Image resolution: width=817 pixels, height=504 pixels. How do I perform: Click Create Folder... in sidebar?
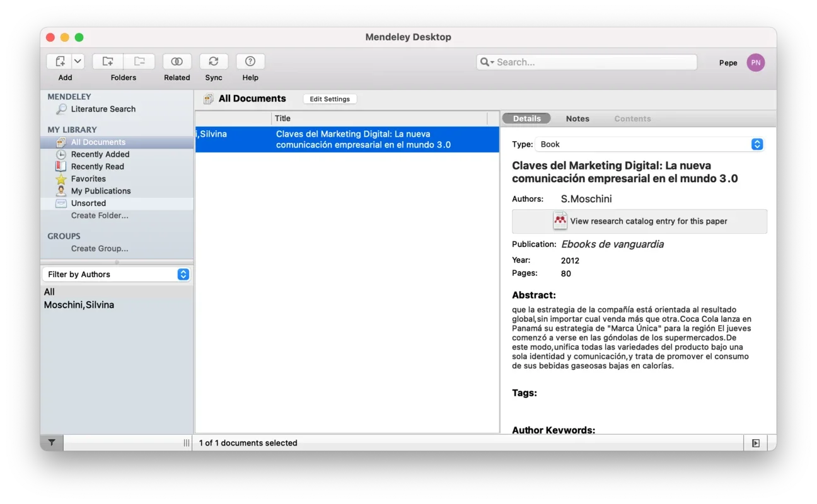(100, 215)
